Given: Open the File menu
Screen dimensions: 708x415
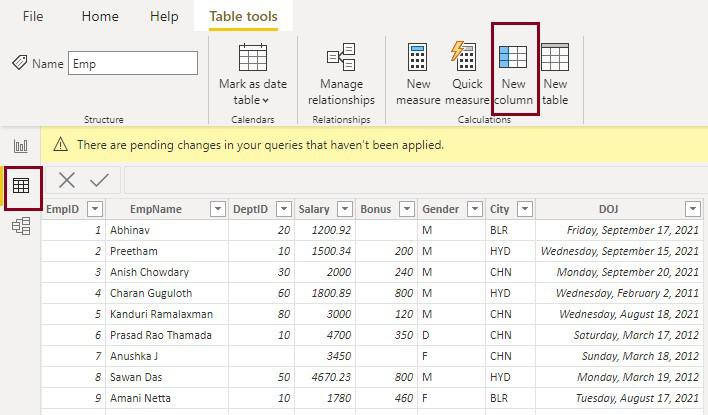Looking at the screenshot, I should pyautogui.click(x=33, y=16).
